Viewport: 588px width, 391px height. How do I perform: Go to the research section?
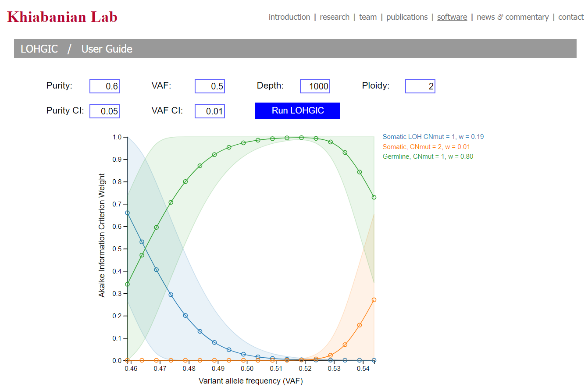tap(335, 17)
